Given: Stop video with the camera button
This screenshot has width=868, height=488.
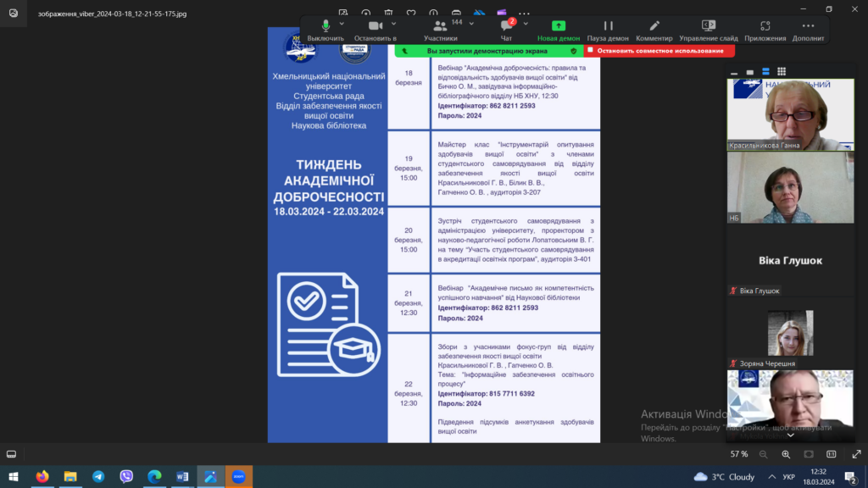Looking at the screenshot, I should [x=376, y=26].
